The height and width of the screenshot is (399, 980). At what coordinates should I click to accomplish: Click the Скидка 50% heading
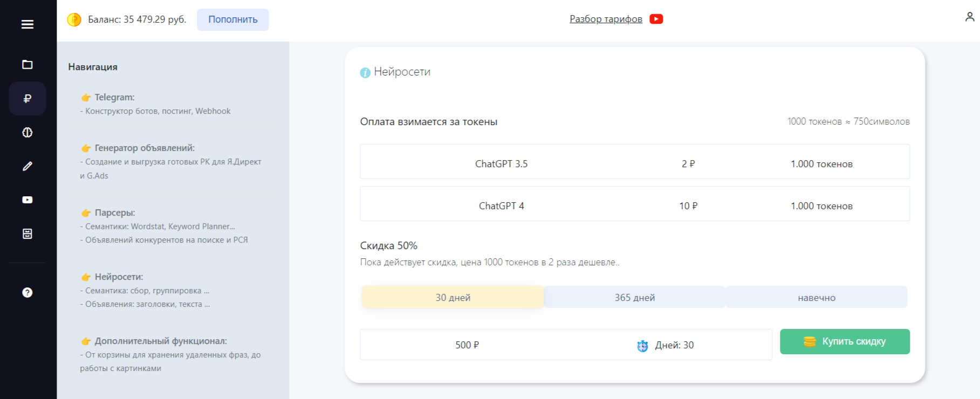389,245
